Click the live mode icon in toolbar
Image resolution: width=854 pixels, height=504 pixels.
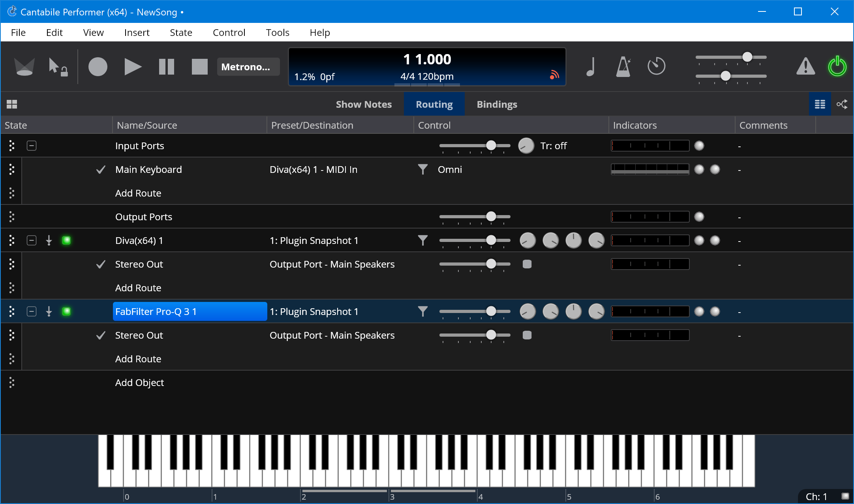(x=24, y=66)
